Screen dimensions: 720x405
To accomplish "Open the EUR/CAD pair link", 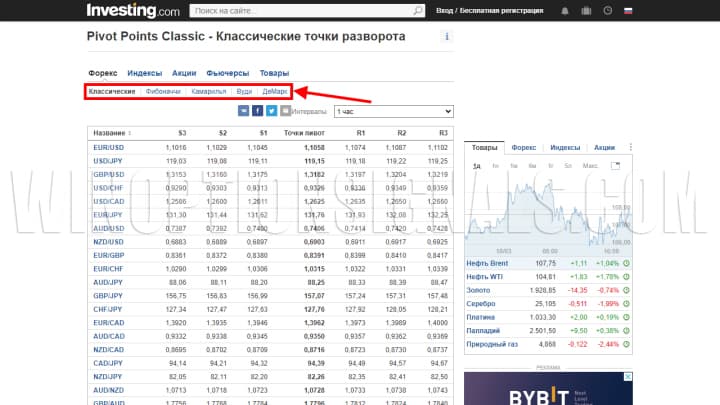I will pos(109,323).
